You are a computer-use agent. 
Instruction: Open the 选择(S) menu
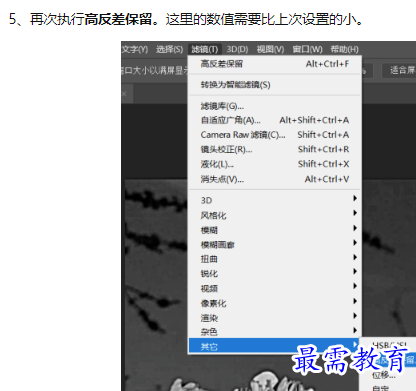point(169,49)
